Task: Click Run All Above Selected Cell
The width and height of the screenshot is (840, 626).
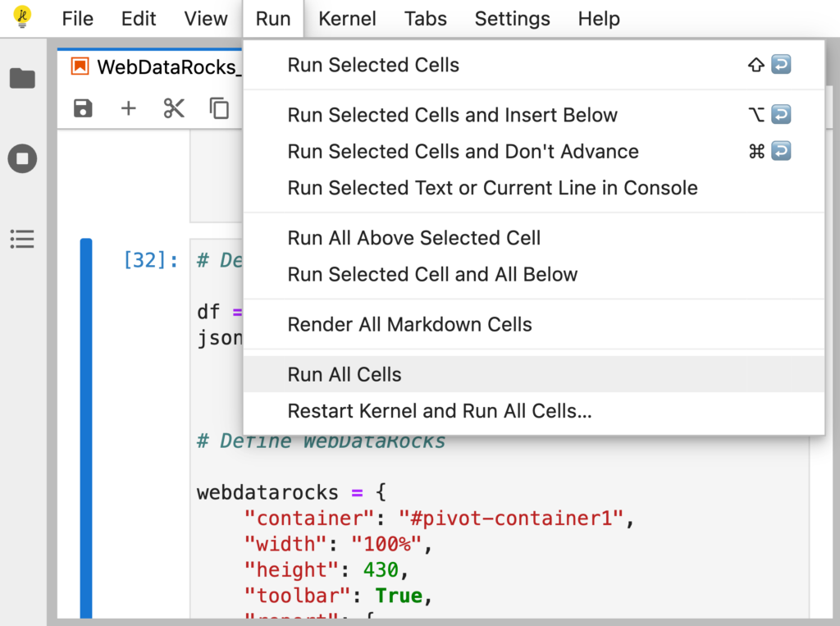Action: [413, 239]
